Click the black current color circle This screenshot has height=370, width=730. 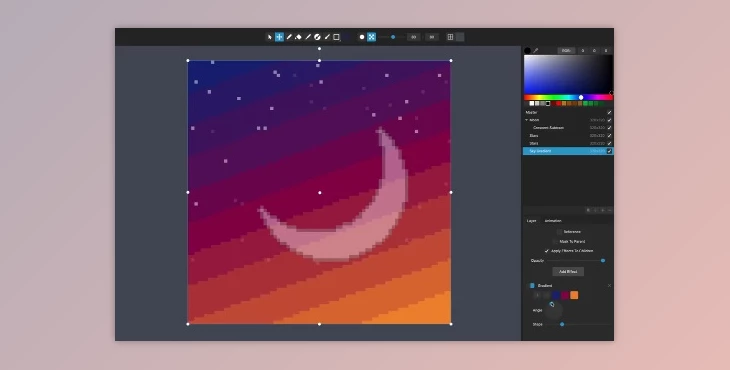(x=527, y=50)
